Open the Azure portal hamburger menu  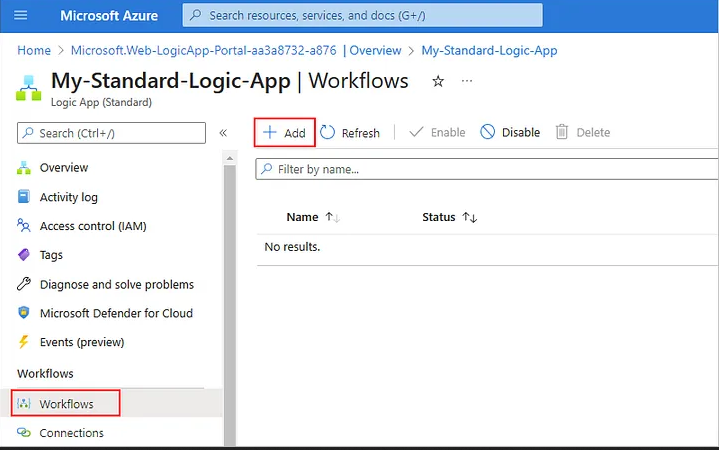(21, 15)
